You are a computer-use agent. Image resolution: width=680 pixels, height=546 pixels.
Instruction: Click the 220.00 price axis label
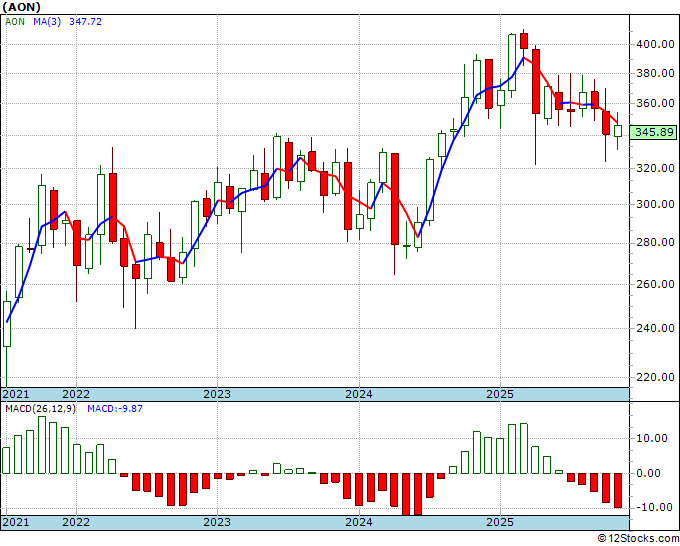click(655, 377)
